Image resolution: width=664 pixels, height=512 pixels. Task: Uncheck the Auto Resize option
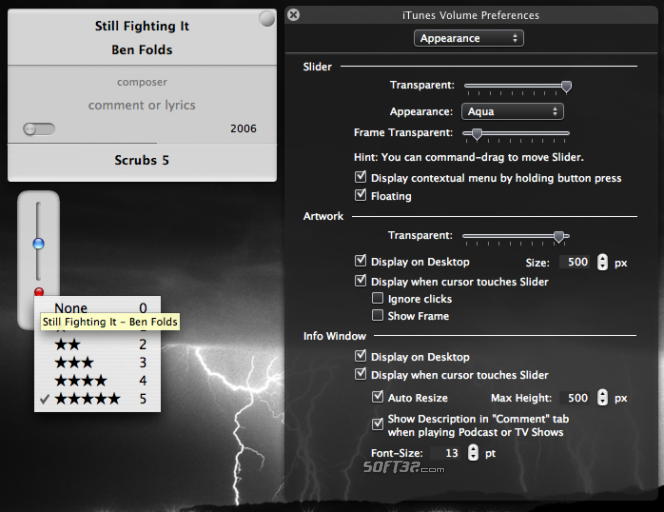378,397
